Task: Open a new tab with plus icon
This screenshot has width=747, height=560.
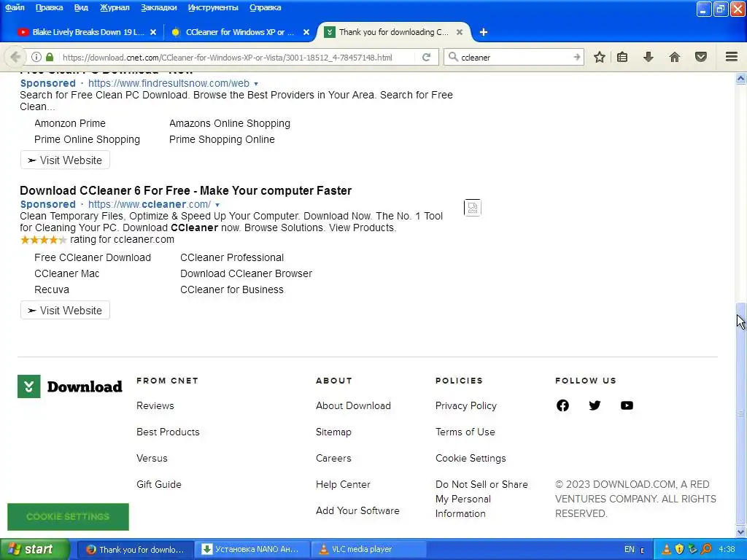Action: click(484, 32)
